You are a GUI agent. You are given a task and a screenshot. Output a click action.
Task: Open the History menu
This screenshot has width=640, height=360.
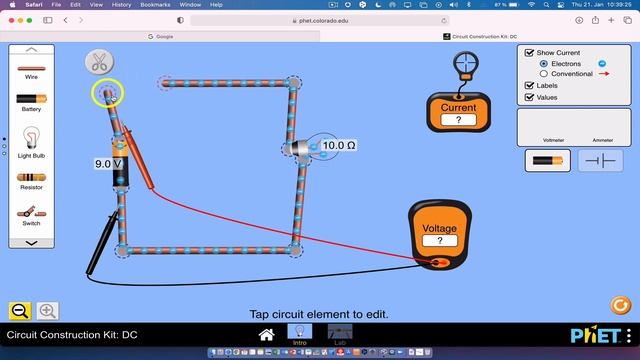(121, 5)
